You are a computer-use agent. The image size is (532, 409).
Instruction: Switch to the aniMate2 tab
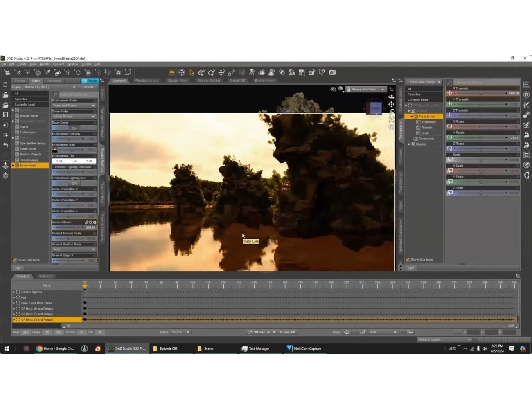click(46, 276)
